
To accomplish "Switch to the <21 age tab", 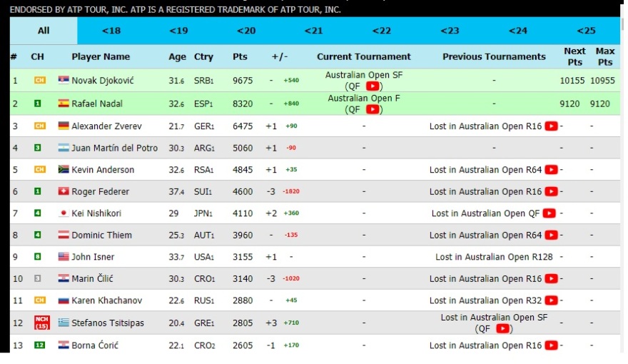I will (313, 31).
